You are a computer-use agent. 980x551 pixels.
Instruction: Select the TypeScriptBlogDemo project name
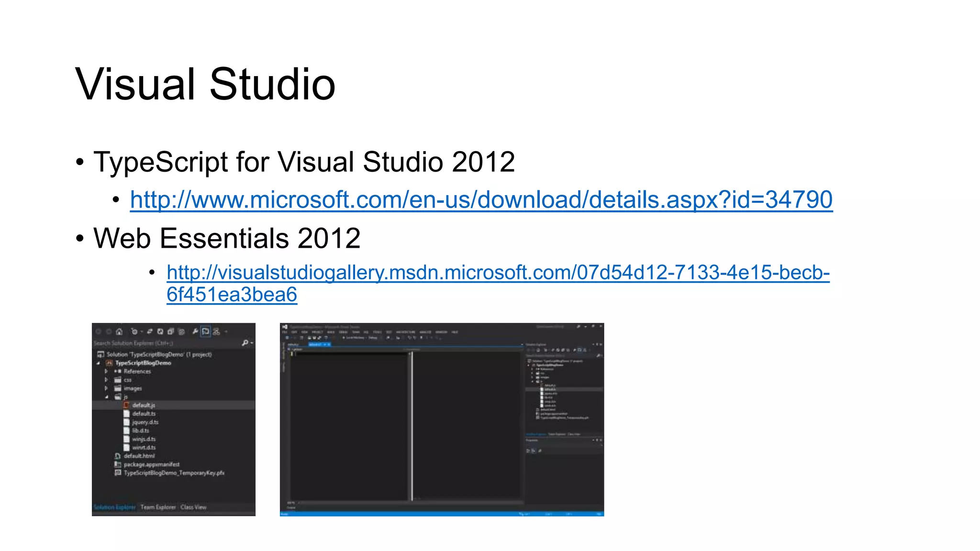[x=143, y=363]
